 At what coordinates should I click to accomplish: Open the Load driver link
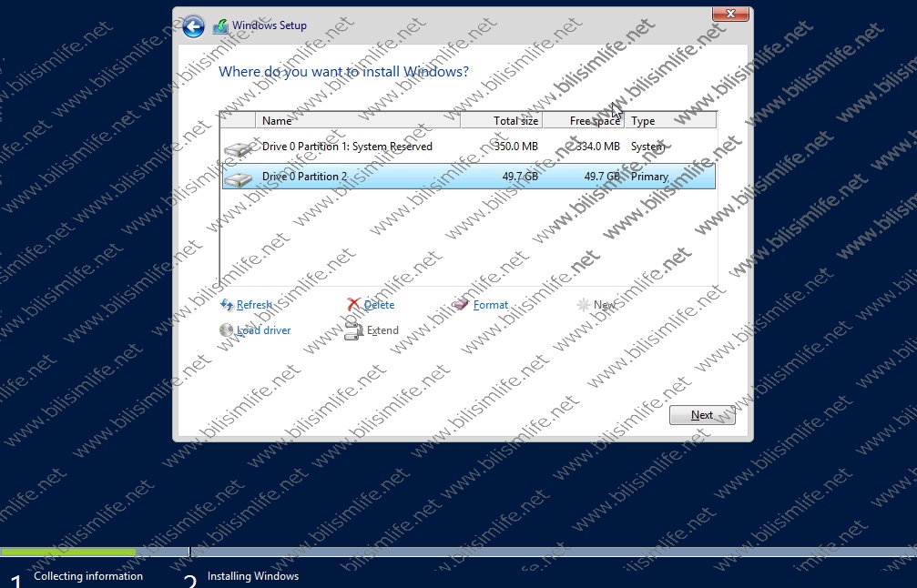tap(263, 330)
